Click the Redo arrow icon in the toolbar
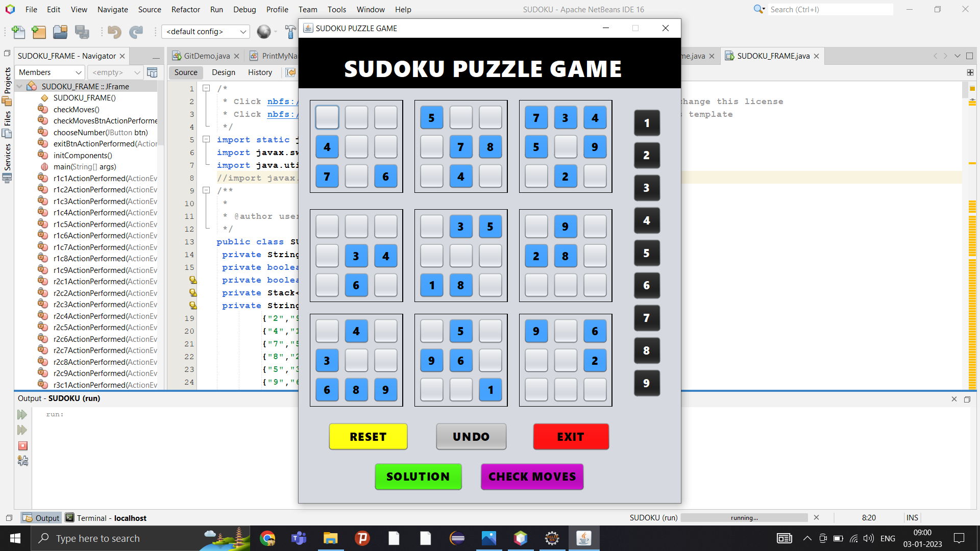980x551 pixels. 136,32
